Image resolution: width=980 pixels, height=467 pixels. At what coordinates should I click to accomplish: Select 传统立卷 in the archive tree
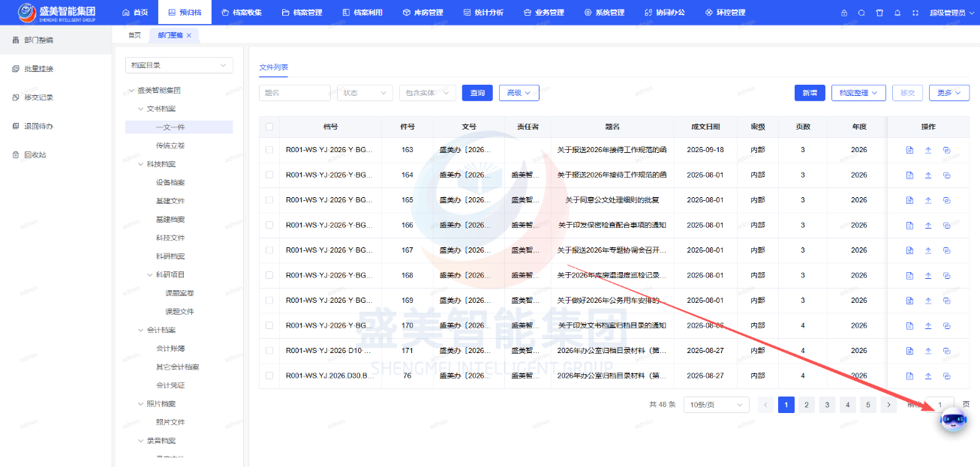[170, 145]
